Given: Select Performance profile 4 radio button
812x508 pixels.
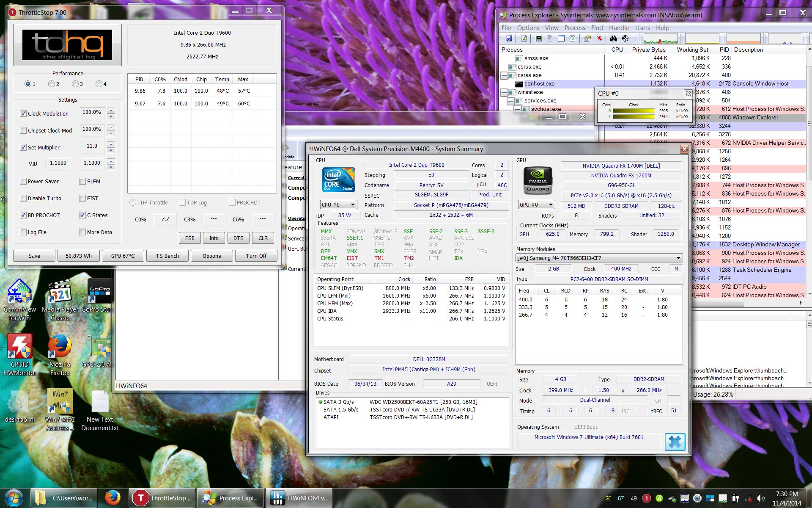Looking at the screenshot, I should pos(99,84).
